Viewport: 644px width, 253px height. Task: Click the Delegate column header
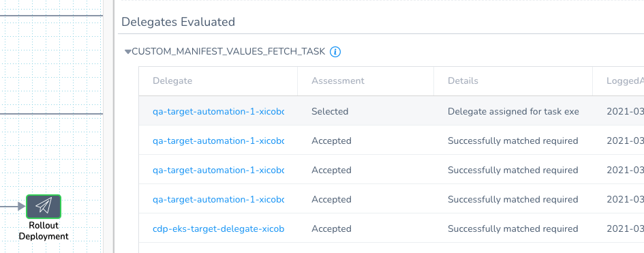(x=172, y=81)
